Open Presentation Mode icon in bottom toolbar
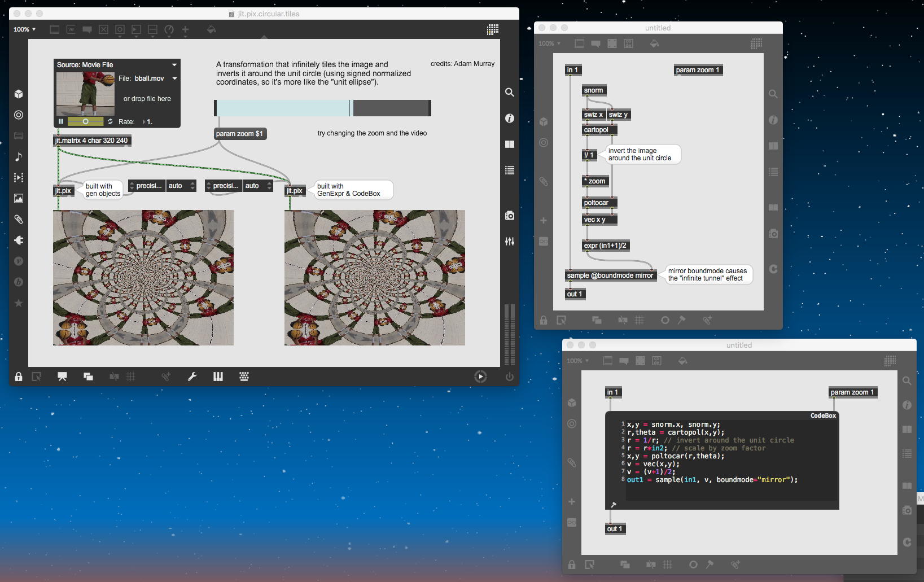Screen dimensions: 924x582 click(x=62, y=377)
